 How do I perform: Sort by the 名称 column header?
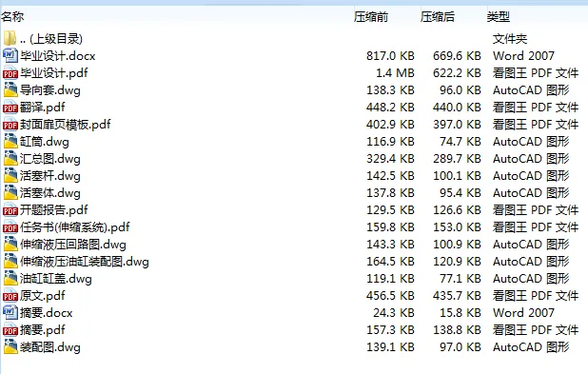click(12, 16)
